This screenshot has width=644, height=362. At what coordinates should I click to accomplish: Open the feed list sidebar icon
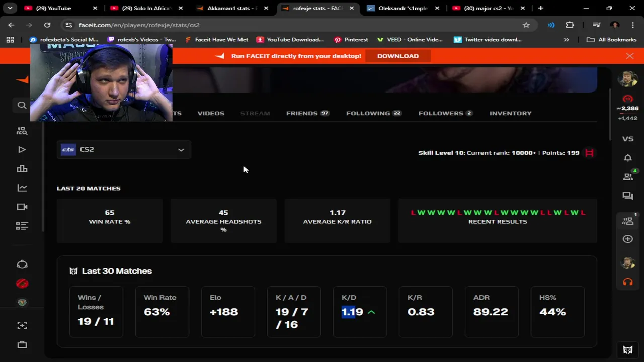pyautogui.click(x=22, y=226)
